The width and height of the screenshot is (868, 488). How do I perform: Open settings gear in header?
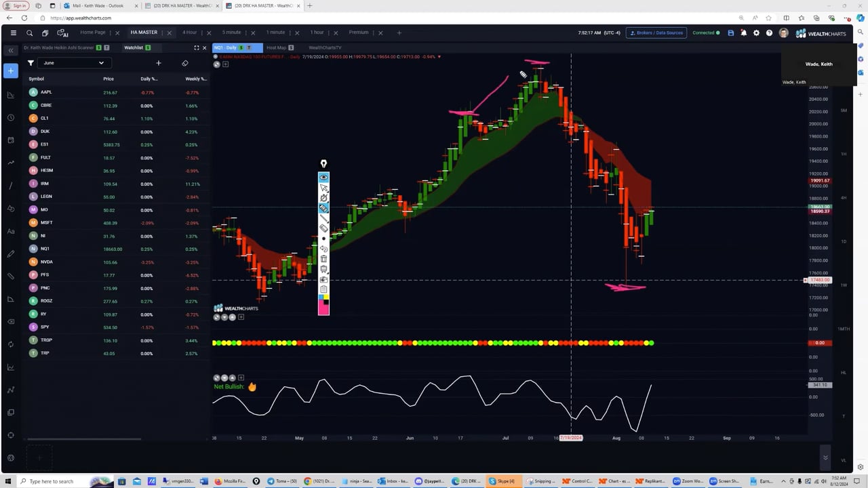coord(756,33)
